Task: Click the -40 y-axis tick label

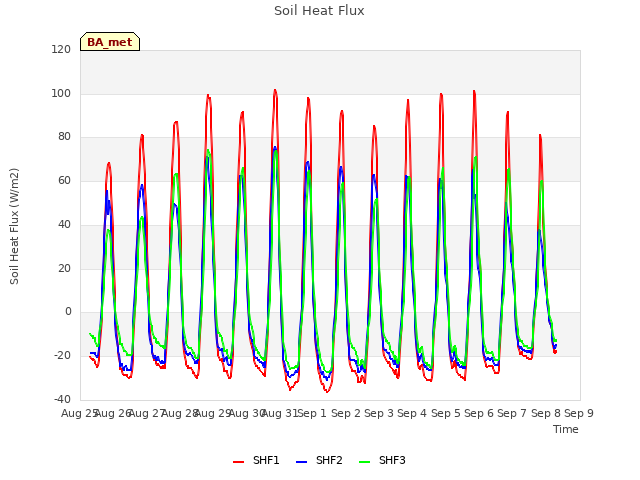Action: pyautogui.click(x=62, y=399)
